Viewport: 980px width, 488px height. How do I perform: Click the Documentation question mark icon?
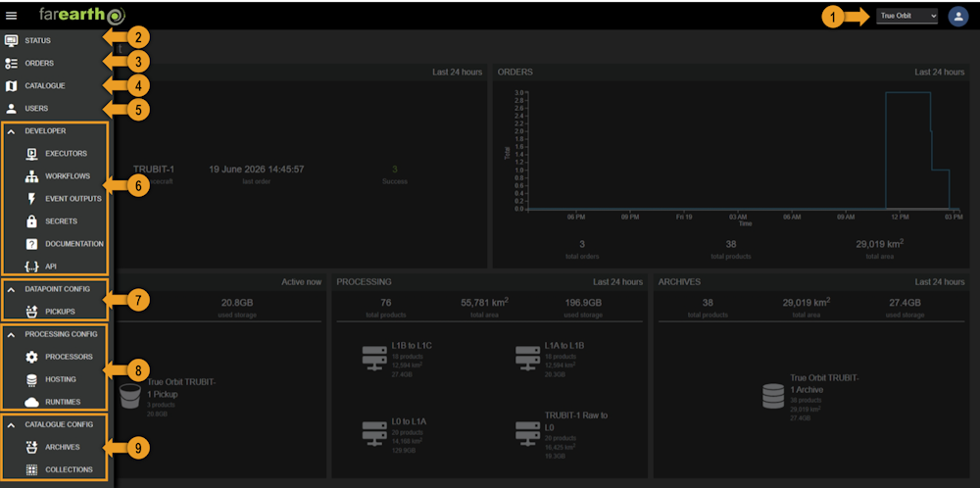click(31, 244)
